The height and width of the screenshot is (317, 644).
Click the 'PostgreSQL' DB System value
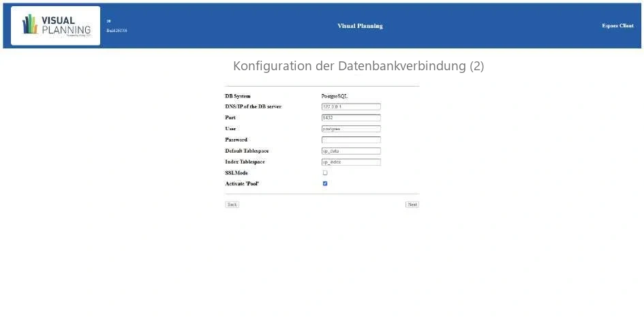coord(335,96)
